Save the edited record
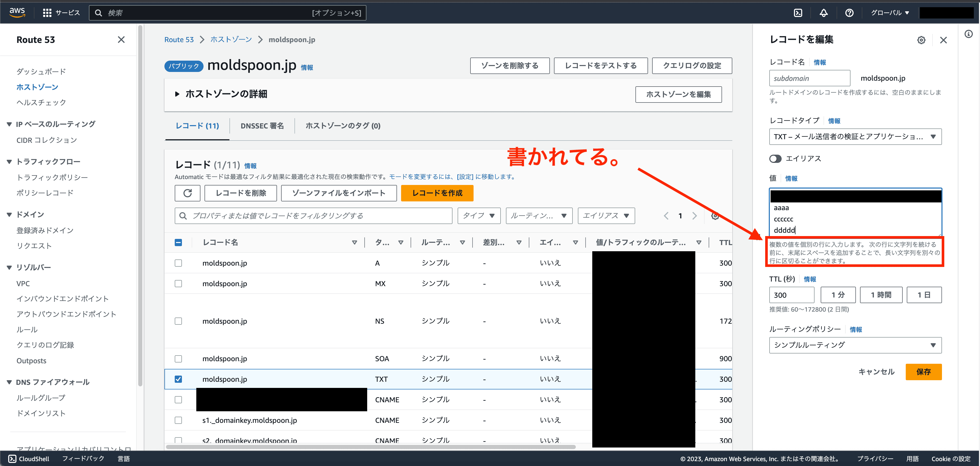Image resolution: width=980 pixels, height=466 pixels. (923, 372)
